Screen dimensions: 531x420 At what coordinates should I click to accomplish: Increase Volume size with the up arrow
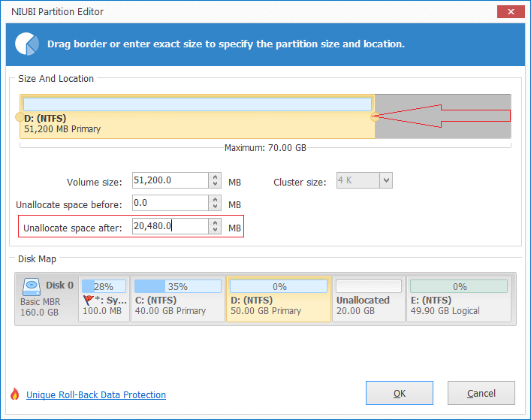[x=216, y=177]
